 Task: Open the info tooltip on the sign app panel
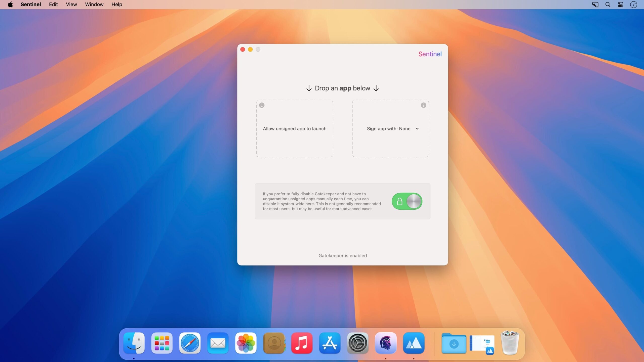(x=423, y=105)
